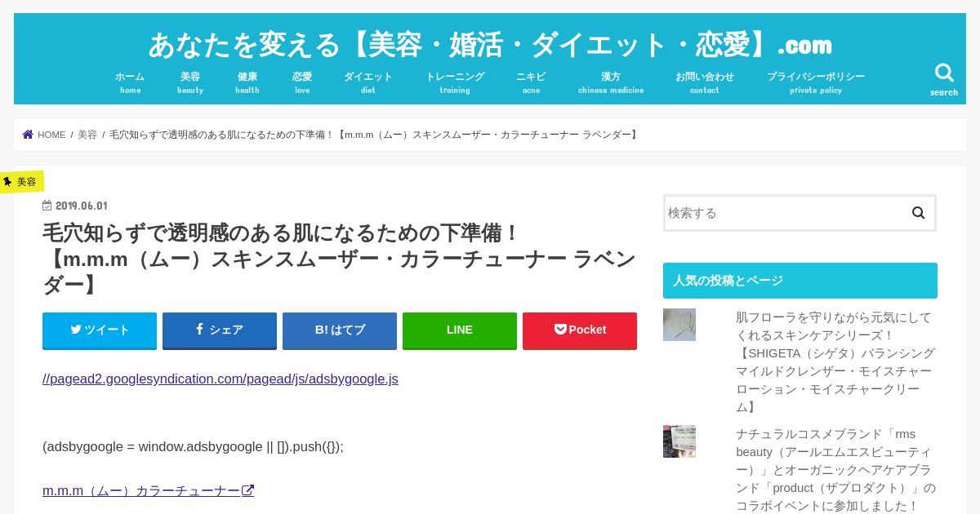Click the (adsbygoogle = window.adsbygoogle text

click(x=193, y=446)
